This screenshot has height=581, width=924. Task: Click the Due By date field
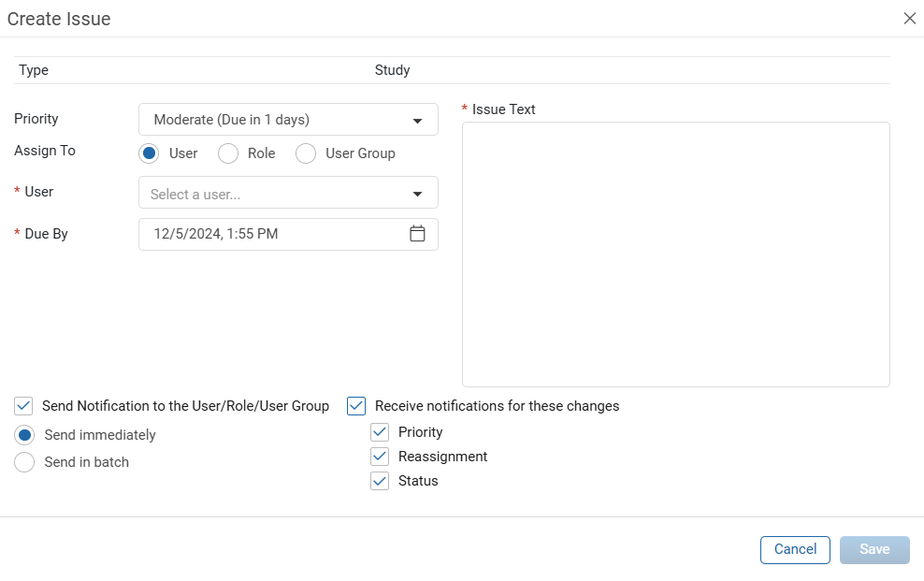(288, 235)
